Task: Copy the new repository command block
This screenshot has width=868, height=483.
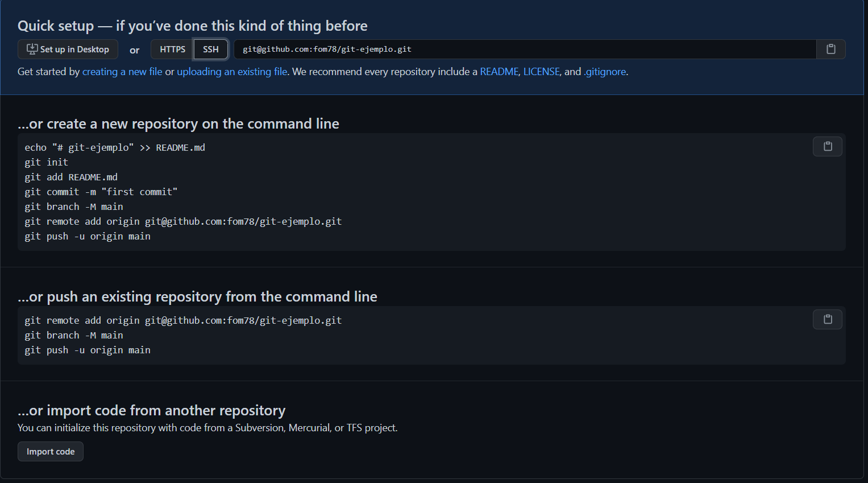Action: [827, 147]
